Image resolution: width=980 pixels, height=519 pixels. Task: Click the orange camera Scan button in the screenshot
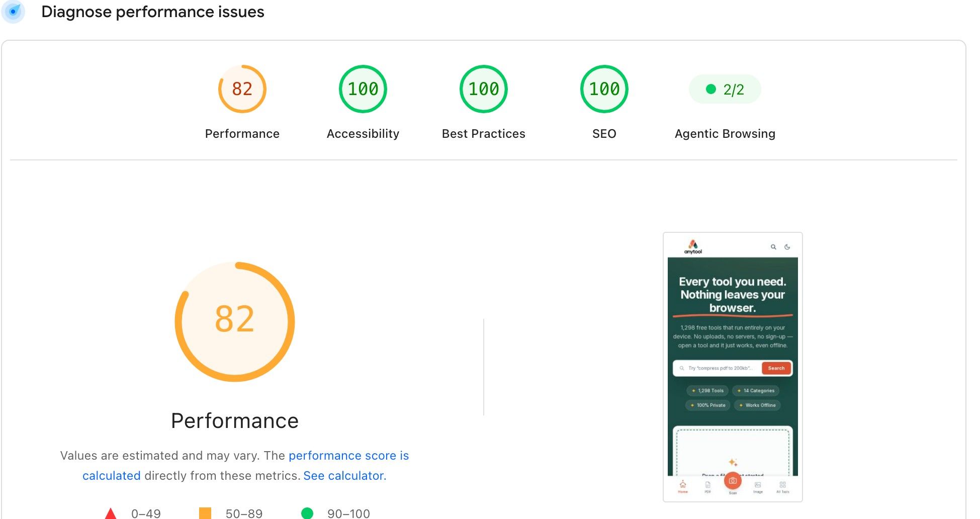point(733,481)
